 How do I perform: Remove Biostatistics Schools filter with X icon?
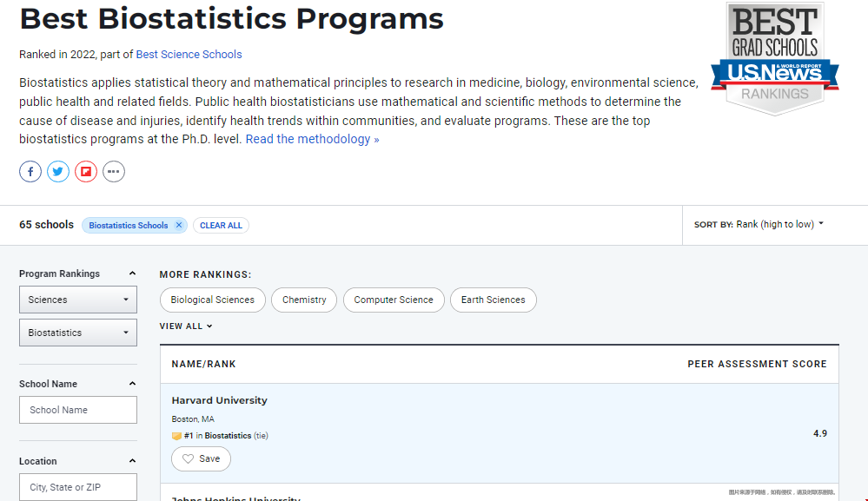179,226
